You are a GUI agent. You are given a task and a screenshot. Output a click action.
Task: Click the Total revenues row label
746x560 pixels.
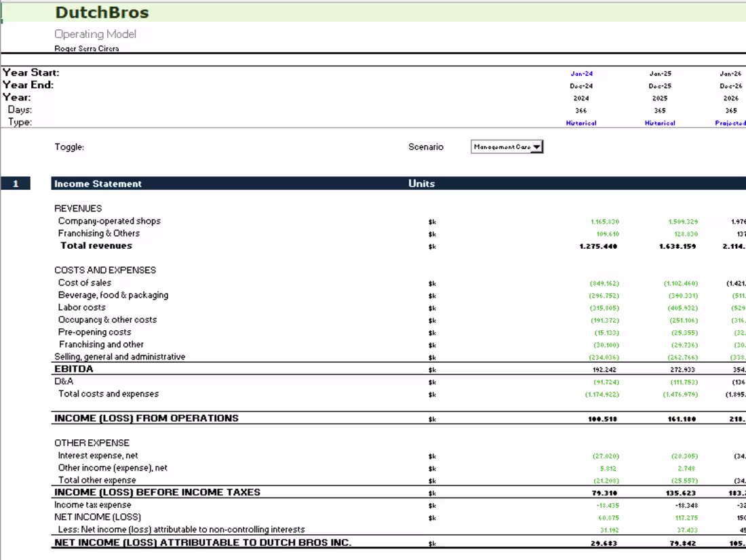[96, 246]
